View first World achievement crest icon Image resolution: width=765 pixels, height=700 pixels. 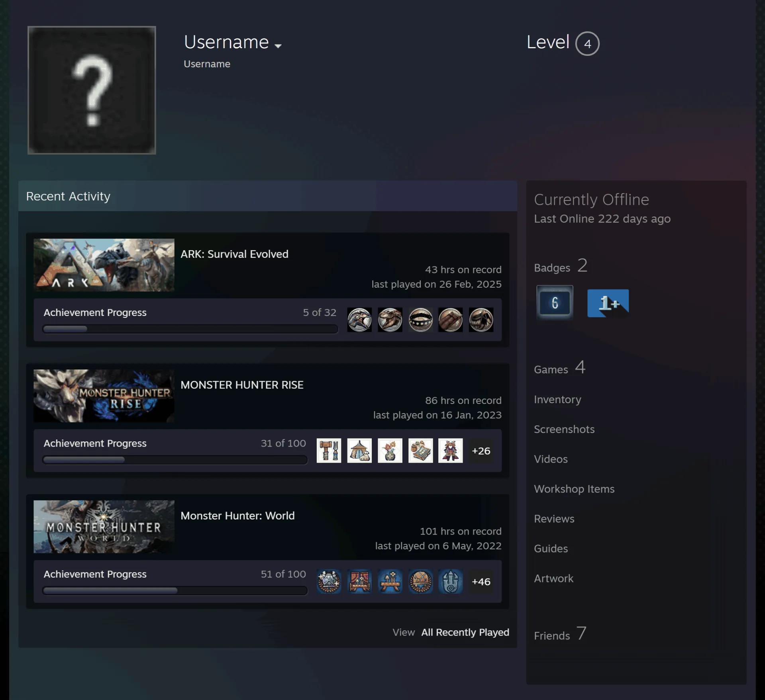[329, 581]
